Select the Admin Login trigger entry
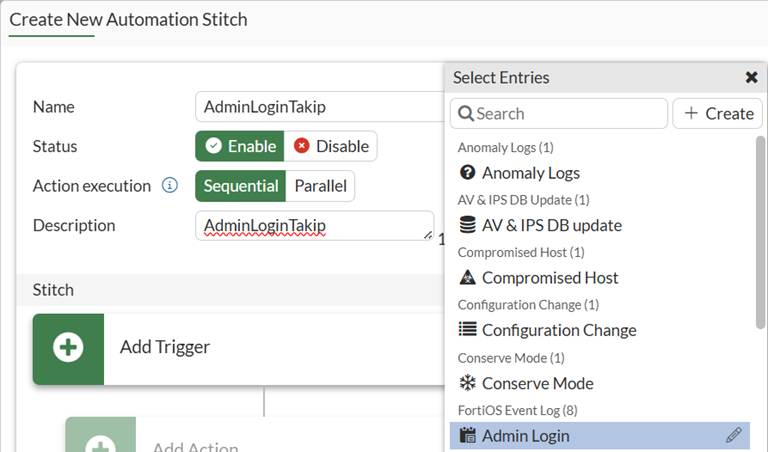This screenshot has height=452, width=768. [x=600, y=435]
